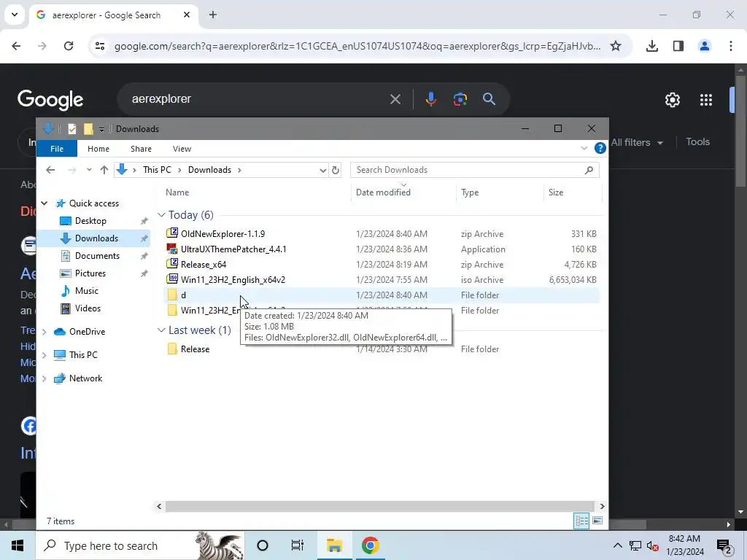747x560 pixels.
Task: Sort by the Date modified column
Action: (x=383, y=192)
